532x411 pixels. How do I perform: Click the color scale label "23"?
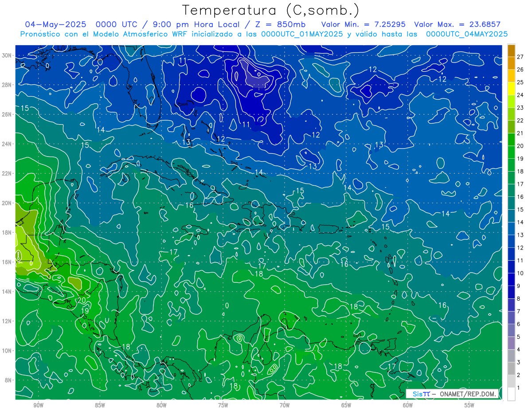coord(520,107)
